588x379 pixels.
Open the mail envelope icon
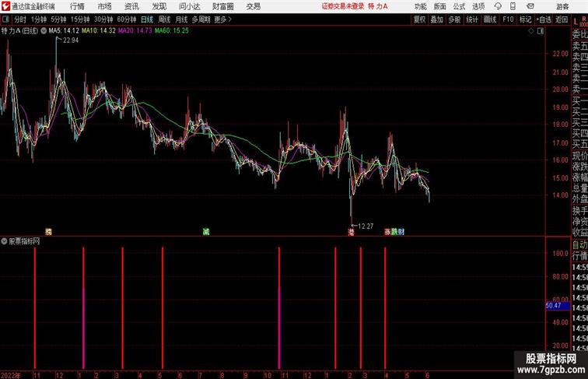[530, 6]
